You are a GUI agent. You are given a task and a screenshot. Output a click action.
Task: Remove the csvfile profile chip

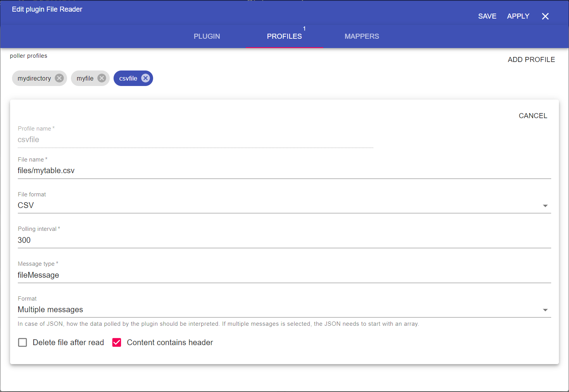pos(145,78)
